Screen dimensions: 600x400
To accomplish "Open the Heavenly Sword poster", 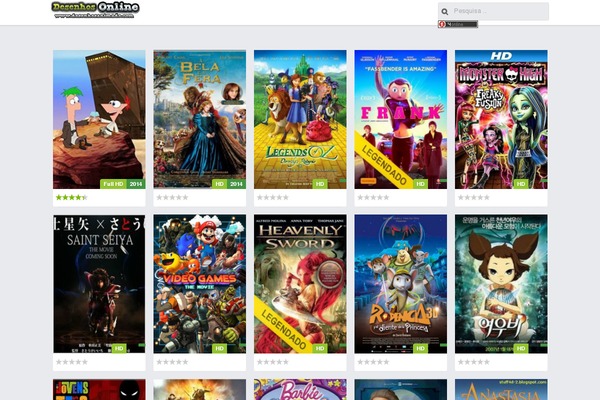I will (300, 284).
